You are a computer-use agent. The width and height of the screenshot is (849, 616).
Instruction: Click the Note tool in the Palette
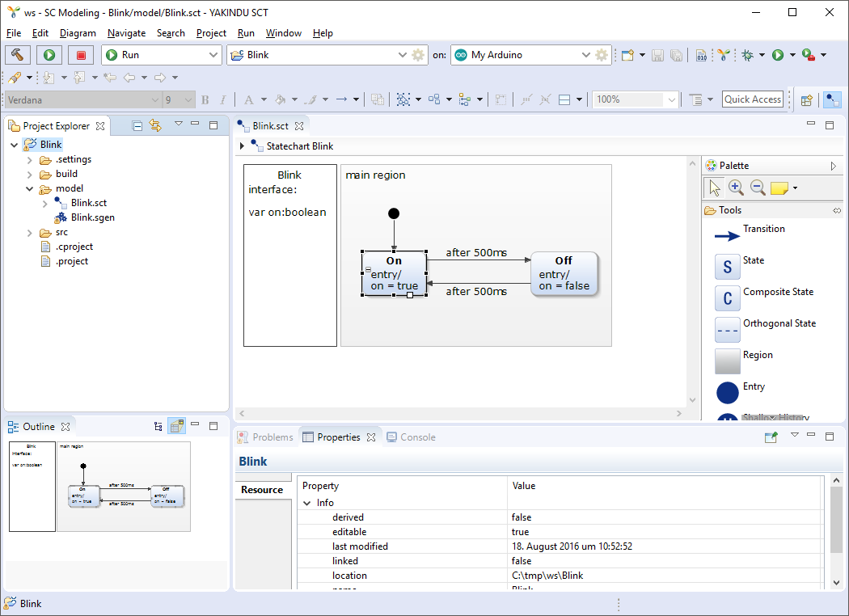coord(779,187)
